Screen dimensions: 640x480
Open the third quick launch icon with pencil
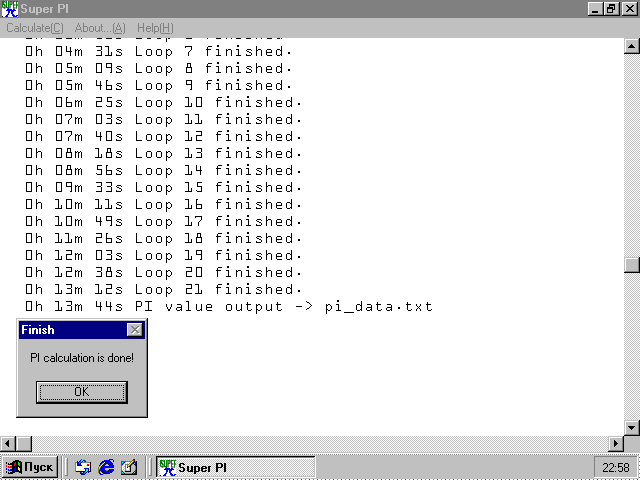[129, 467]
